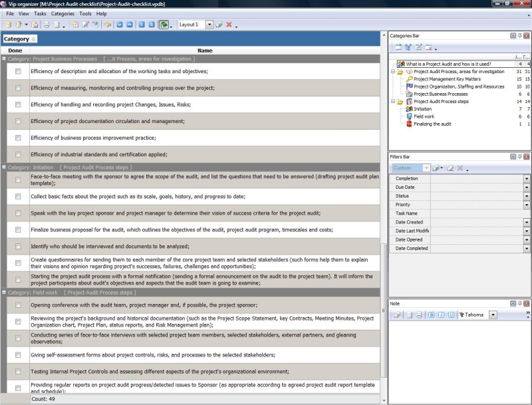Click the delete category icon in Categories Bar
Screen dimensions: 532x405
[429, 47]
